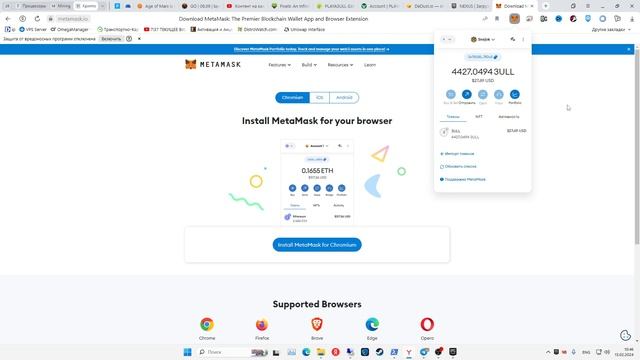Open Steam from the taskbar
The height and width of the screenshot is (360, 640).
click(x=379, y=352)
